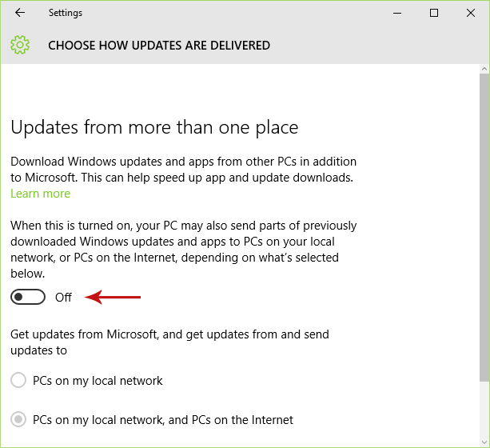Click the 'Settings' window title text
Image resolution: width=490 pixels, height=448 pixels.
point(65,13)
